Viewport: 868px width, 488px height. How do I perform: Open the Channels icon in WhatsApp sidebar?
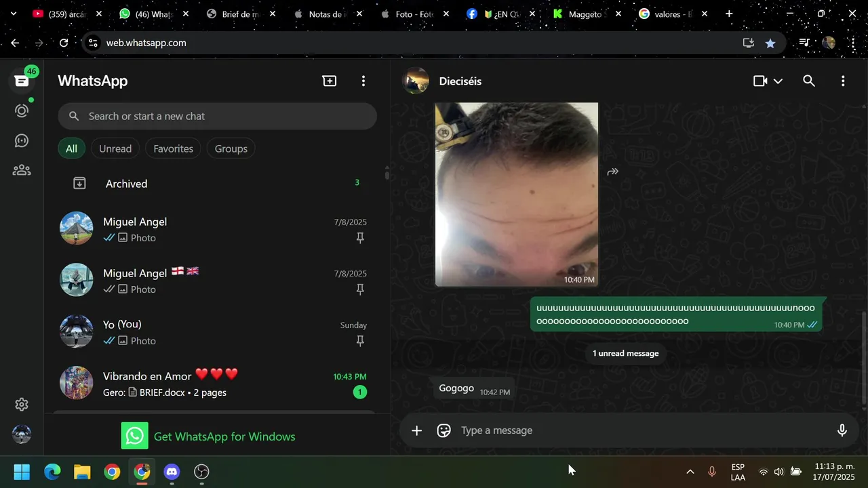pos(22,140)
